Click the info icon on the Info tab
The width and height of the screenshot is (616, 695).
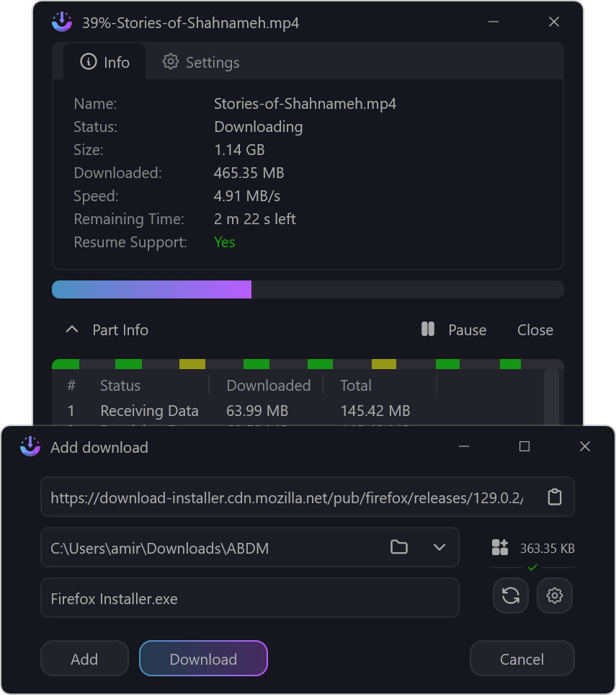pyautogui.click(x=89, y=62)
